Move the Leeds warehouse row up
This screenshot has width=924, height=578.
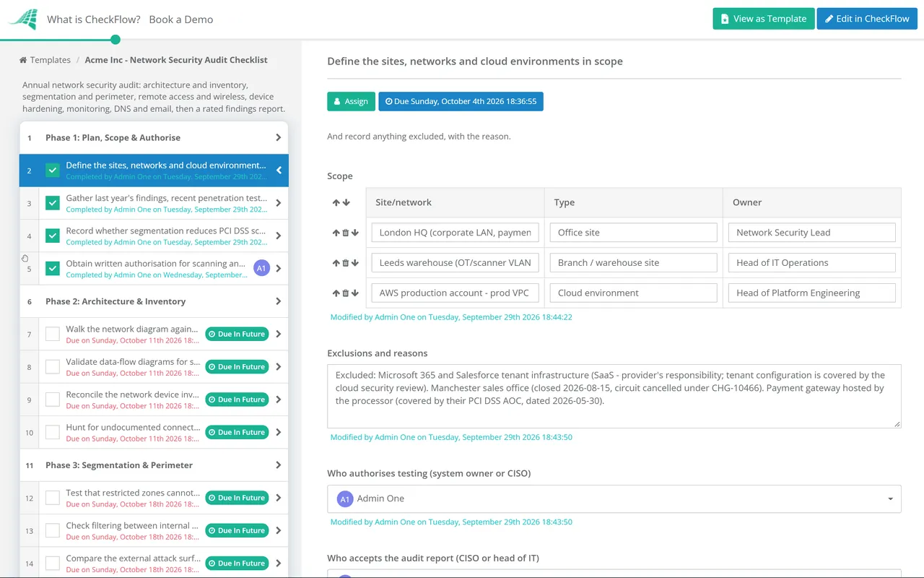pos(336,263)
